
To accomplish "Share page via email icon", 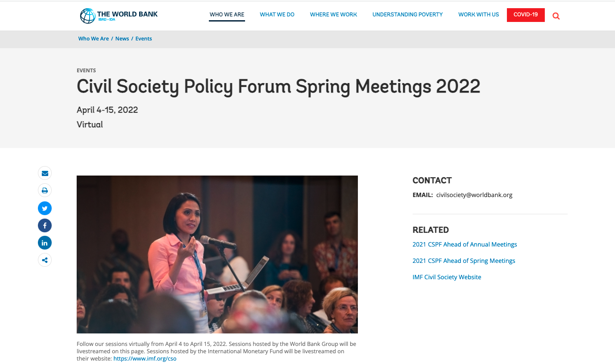I will click(x=45, y=173).
